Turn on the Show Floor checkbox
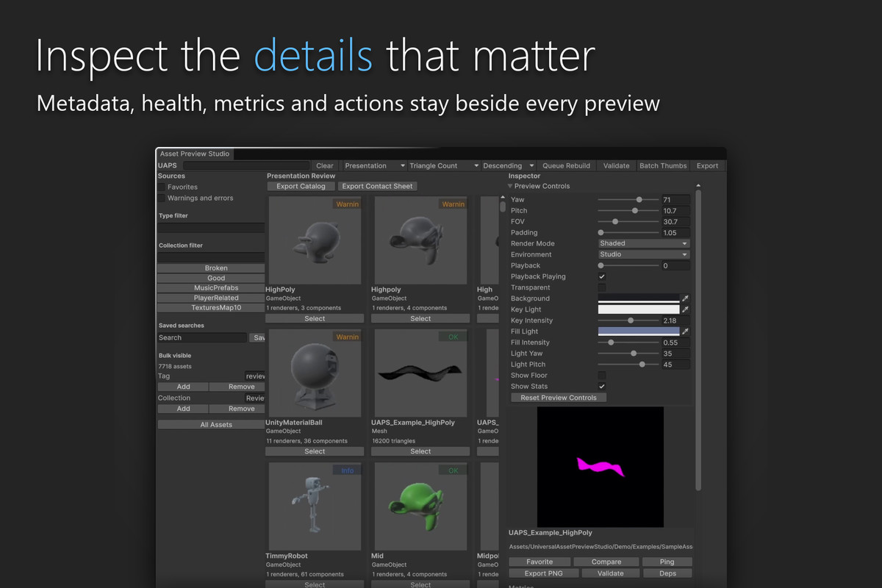Image resolution: width=882 pixels, height=588 pixels. coord(602,376)
